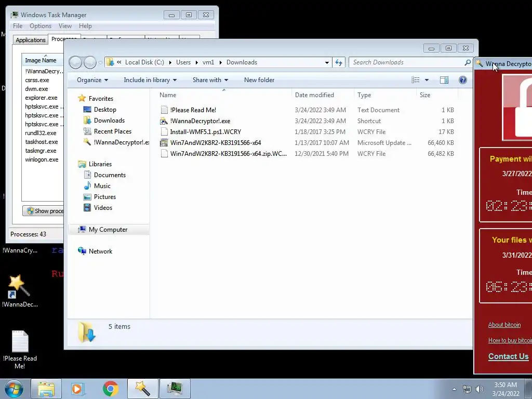Select Network in navigation pane
Screen dimensions: 532x399
point(100,251)
